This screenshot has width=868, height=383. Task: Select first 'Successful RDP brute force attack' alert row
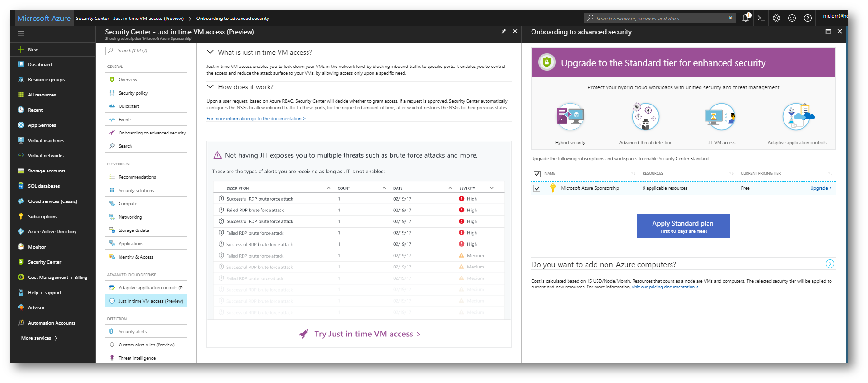pyautogui.click(x=358, y=199)
